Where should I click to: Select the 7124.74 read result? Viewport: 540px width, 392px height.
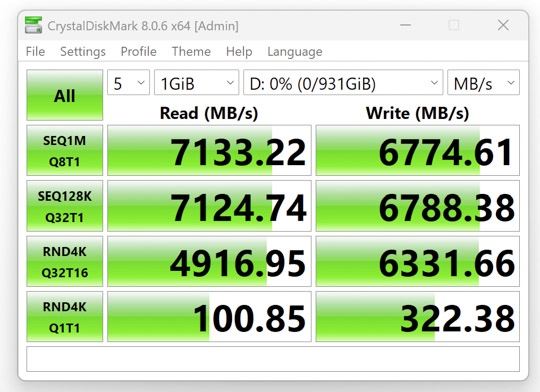(209, 206)
